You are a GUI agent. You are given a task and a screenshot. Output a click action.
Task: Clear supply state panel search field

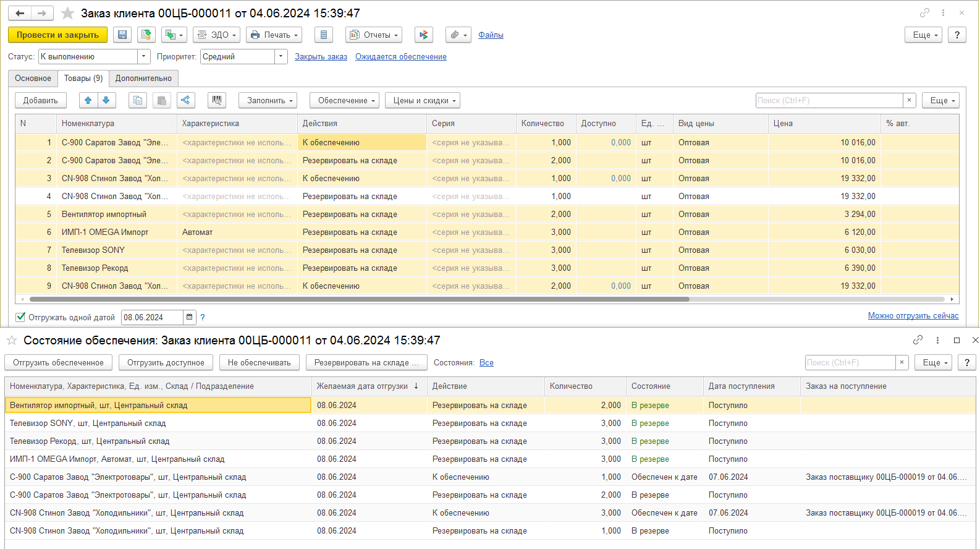(902, 362)
